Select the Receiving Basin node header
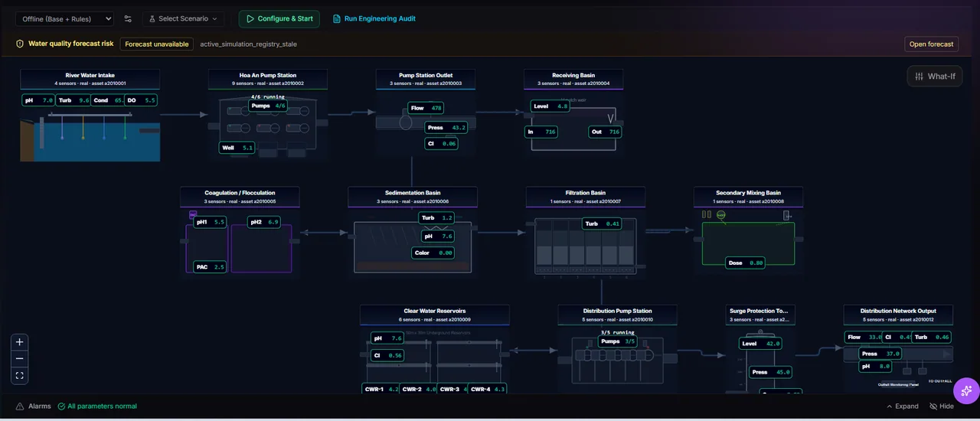980x421 pixels. [x=573, y=79]
